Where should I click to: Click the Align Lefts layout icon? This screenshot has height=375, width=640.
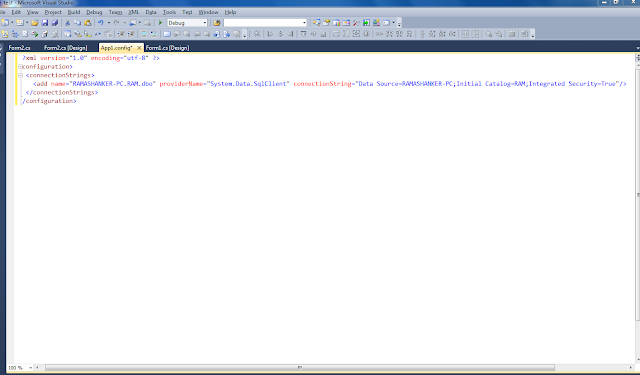(270, 34)
